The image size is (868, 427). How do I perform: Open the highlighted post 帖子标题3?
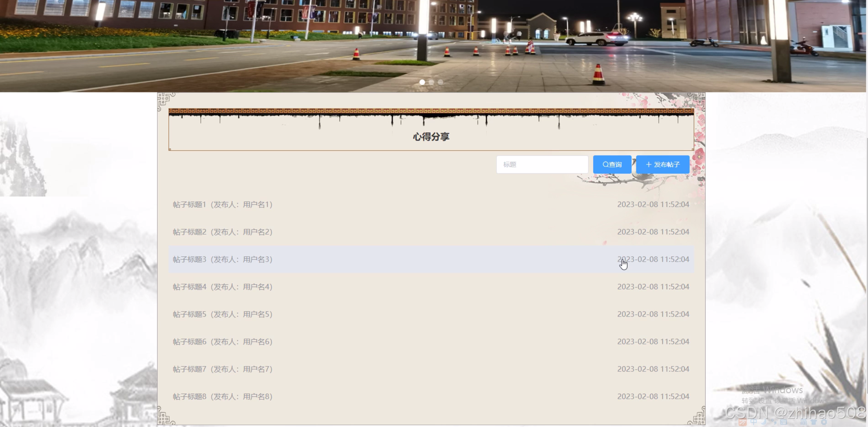click(x=222, y=260)
